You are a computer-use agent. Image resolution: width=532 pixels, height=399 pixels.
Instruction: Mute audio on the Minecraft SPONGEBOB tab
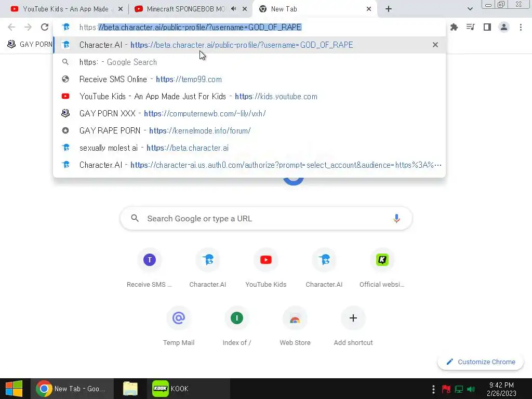click(233, 9)
